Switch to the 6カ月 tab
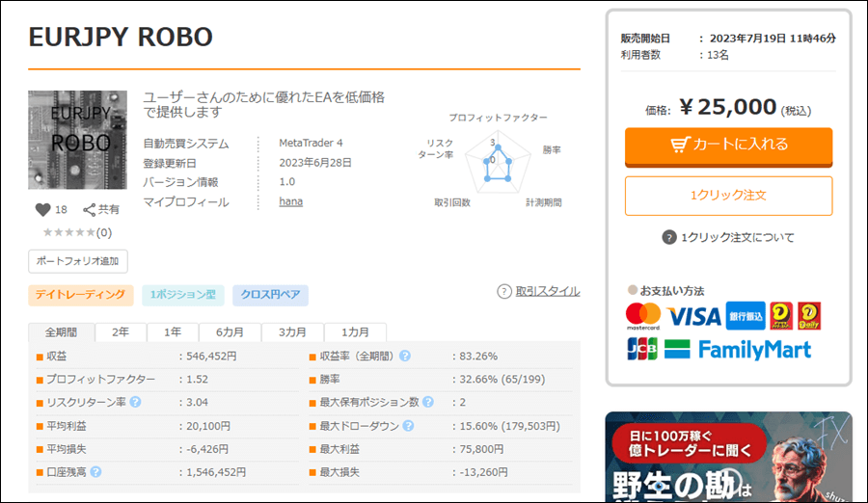Viewport: 868px width, 503px height. 230,332
